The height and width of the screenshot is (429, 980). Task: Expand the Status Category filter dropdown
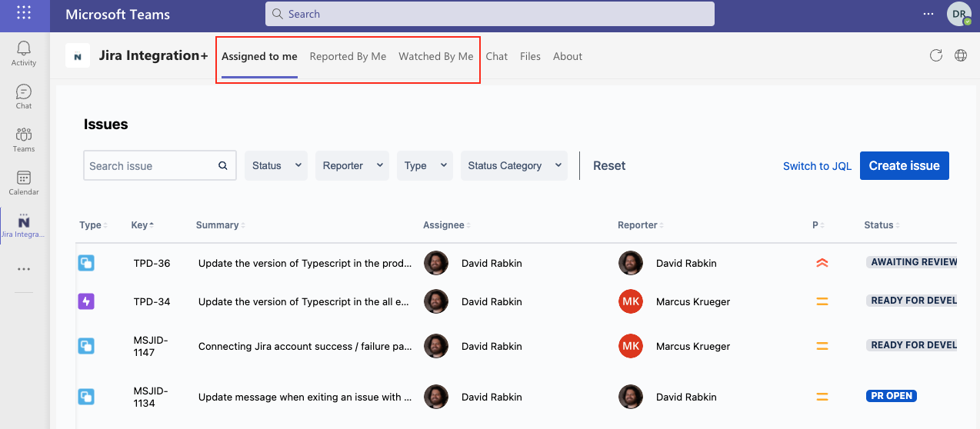pos(514,165)
